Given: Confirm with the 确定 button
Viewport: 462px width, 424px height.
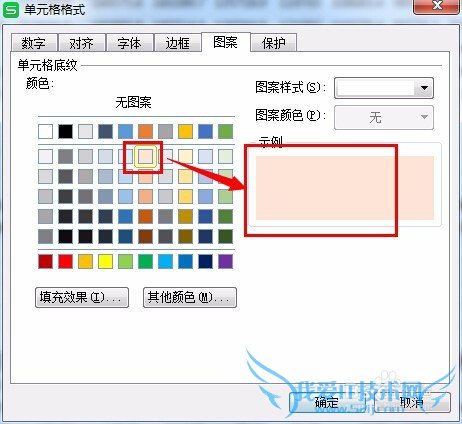Looking at the screenshot, I should click(327, 402).
